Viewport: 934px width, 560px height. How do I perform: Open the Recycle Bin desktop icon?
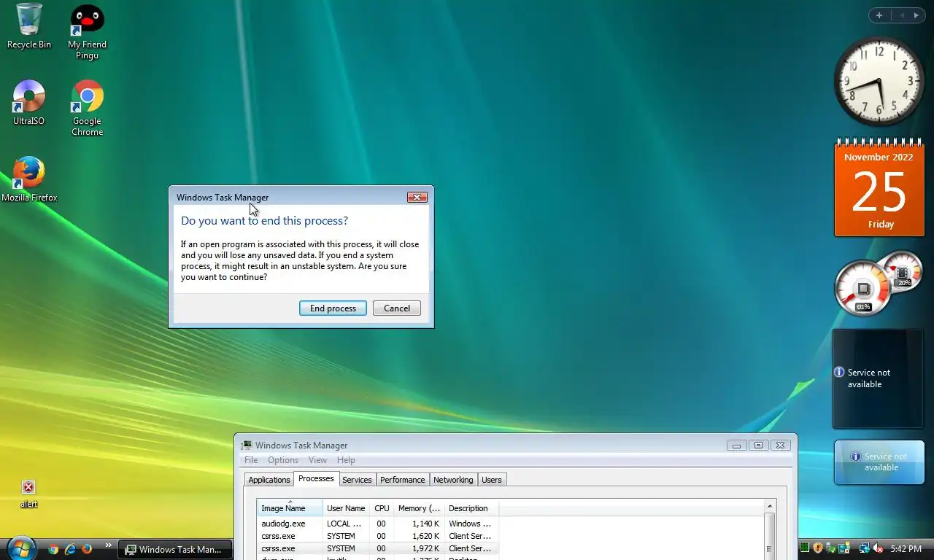point(29,26)
